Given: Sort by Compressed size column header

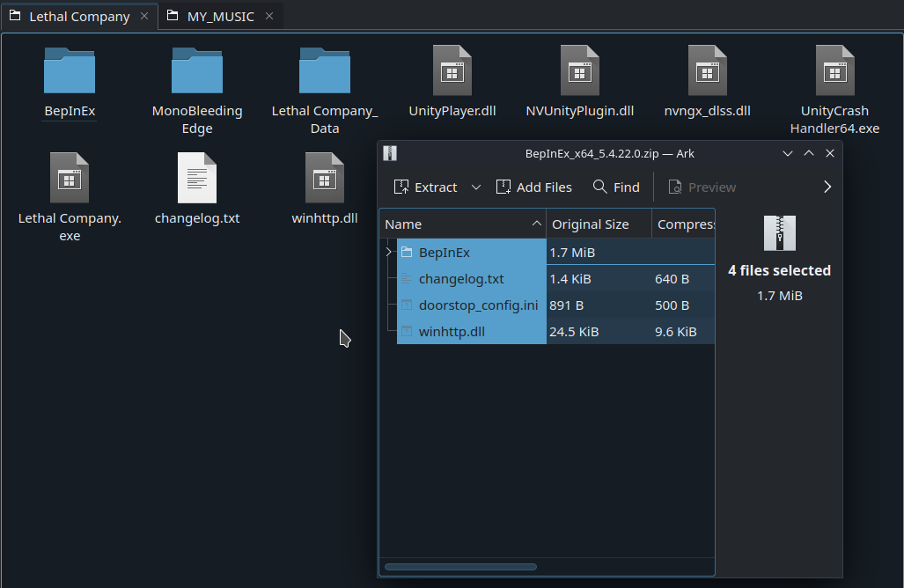Looking at the screenshot, I should (x=684, y=224).
